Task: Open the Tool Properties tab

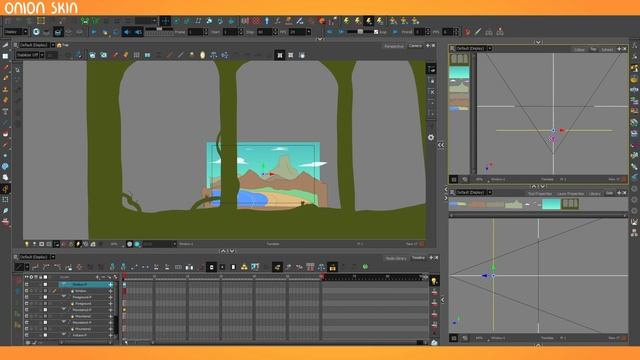Action: (x=540, y=193)
